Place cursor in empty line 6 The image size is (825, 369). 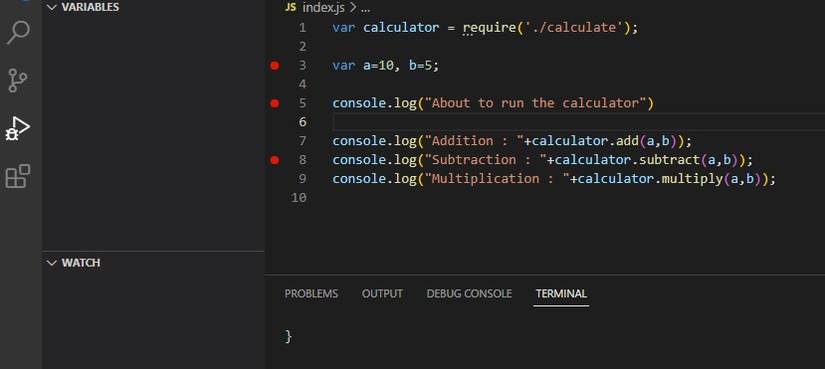(x=579, y=122)
